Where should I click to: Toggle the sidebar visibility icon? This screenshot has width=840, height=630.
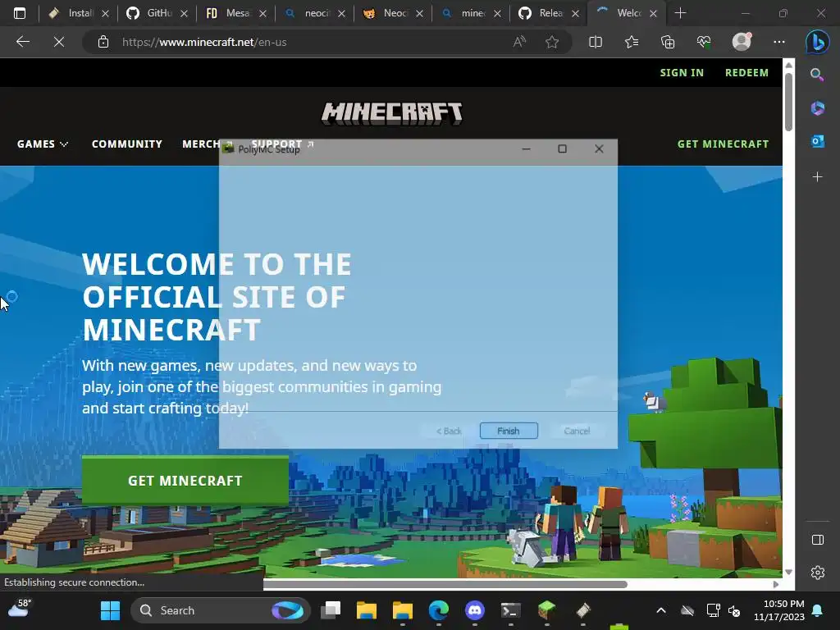point(818,540)
